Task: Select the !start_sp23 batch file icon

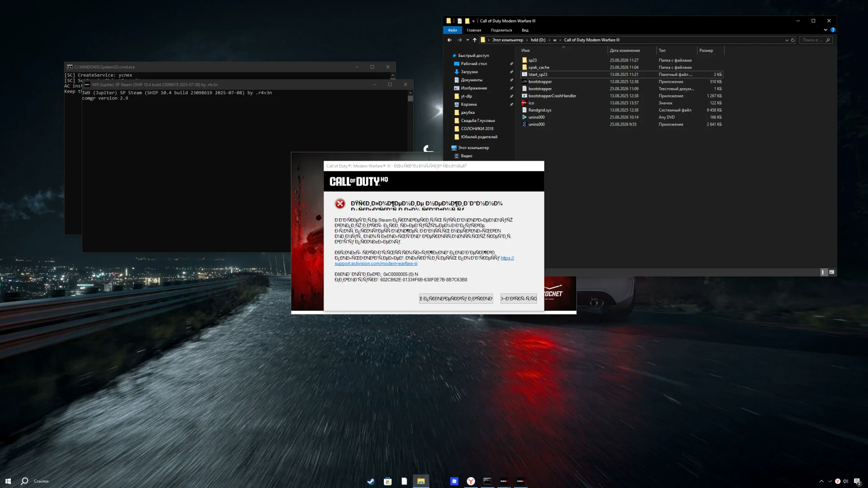Action: [x=524, y=75]
